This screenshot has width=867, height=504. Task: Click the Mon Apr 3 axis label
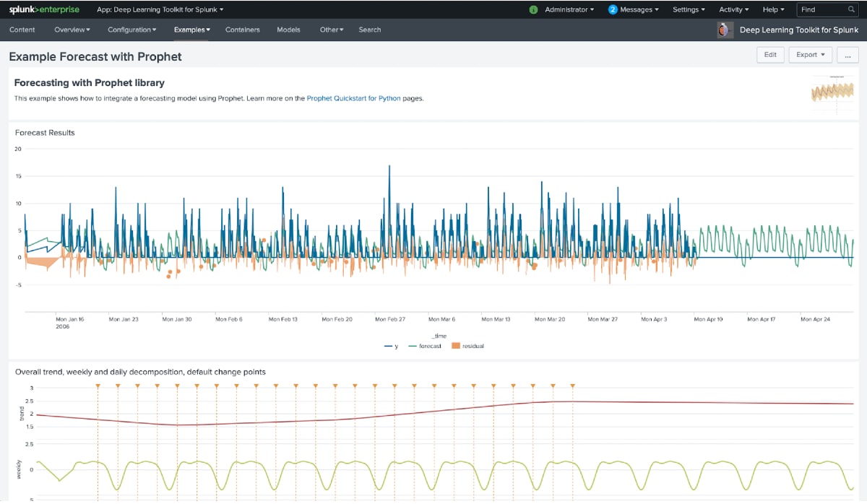click(x=655, y=318)
